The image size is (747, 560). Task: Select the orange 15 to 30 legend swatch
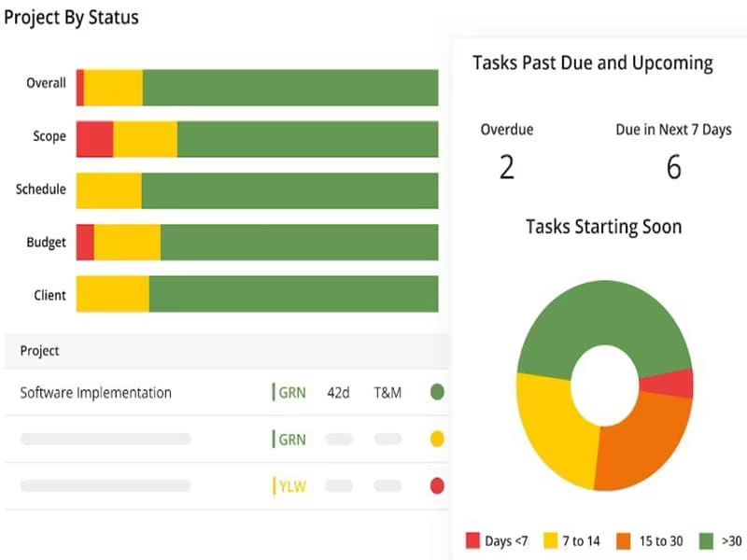[623, 541]
